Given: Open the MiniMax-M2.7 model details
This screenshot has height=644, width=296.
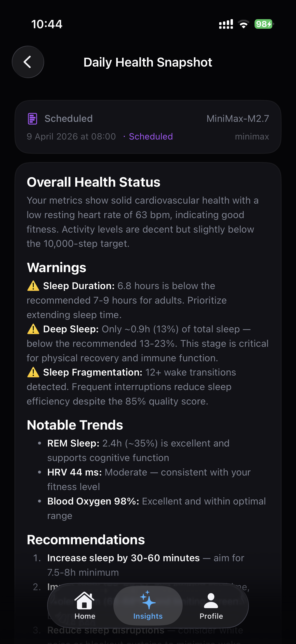Looking at the screenshot, I should coord(237,118).
